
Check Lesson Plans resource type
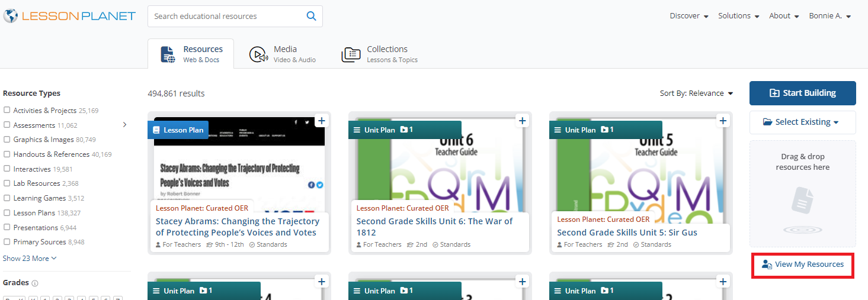pos(7,212)
